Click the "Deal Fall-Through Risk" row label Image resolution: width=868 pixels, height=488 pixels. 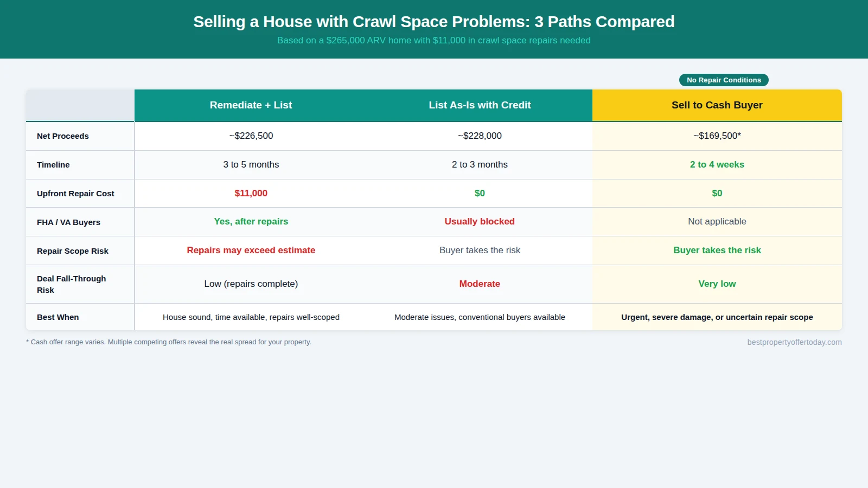(x=72, y=284)
